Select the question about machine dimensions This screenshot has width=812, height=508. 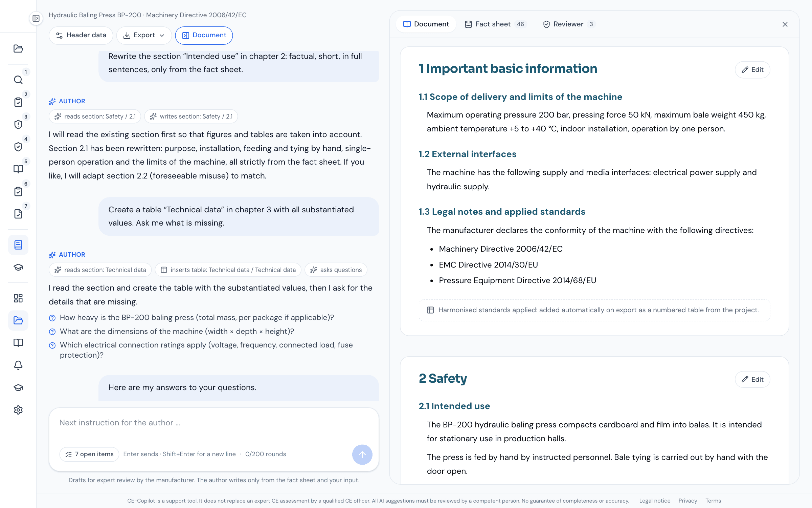pos(177,331)
